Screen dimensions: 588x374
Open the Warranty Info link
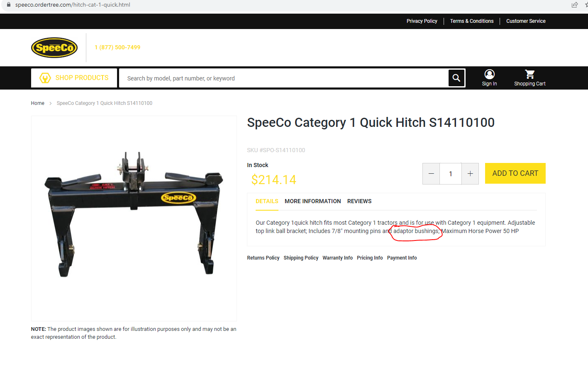(337, 258)
